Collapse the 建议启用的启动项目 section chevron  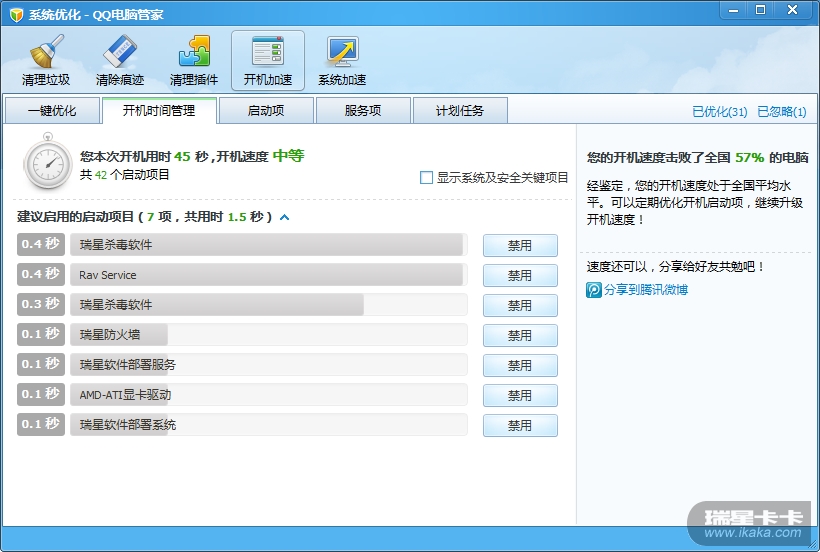click(284, 217)
